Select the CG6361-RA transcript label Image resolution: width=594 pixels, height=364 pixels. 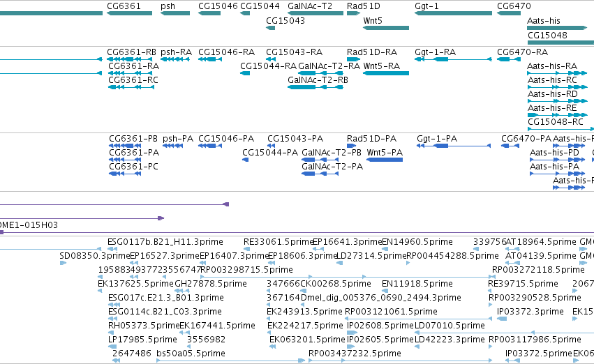click(134, 66)
